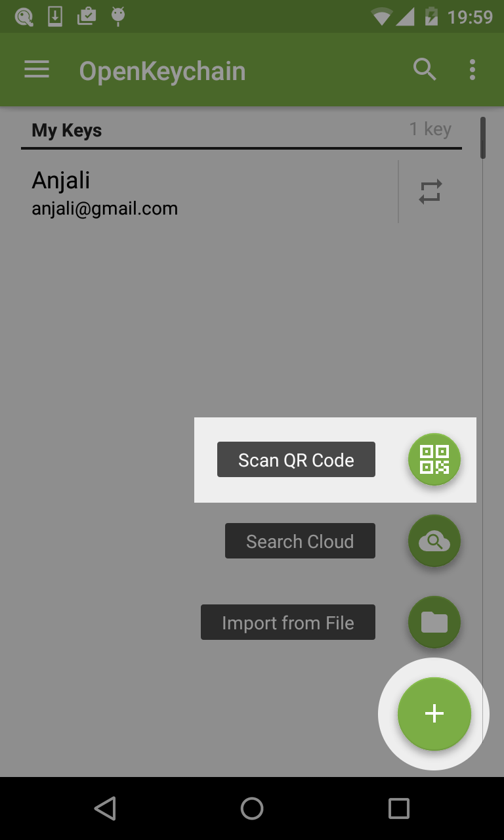Screen dimensions: 504x840
Task: Select the Import from File label
Action: (x=288, y=622)
